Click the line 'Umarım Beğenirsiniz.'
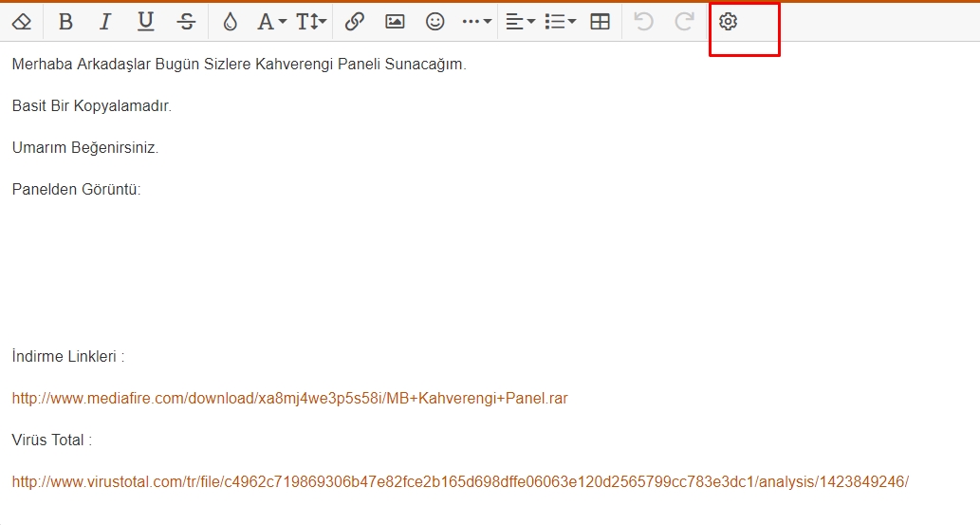Viewport: 980px width, 525px height. 85,148
